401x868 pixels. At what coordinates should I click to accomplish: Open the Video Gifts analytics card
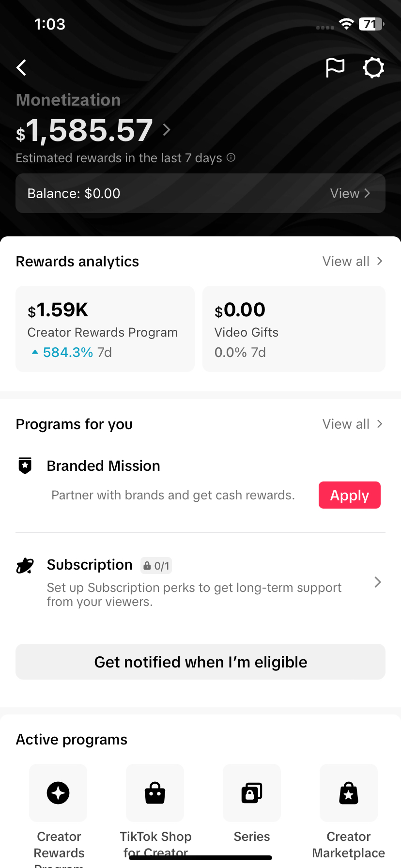point(293,329)
